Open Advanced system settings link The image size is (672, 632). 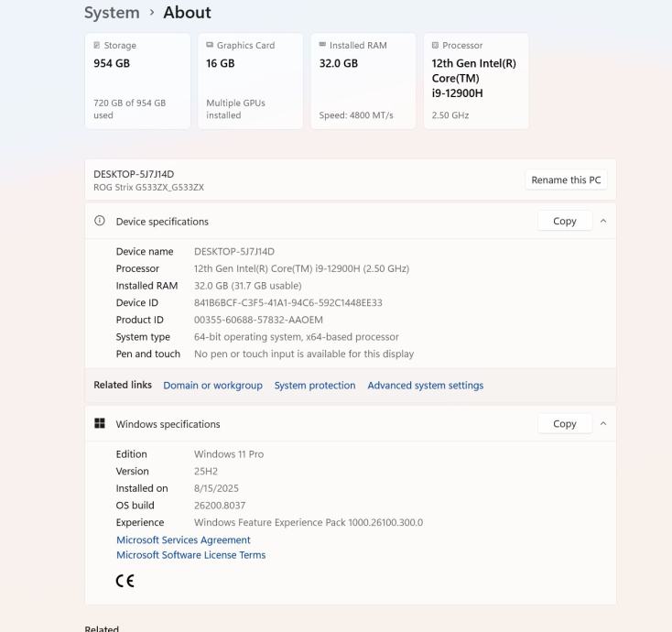[x=425, y=386]
